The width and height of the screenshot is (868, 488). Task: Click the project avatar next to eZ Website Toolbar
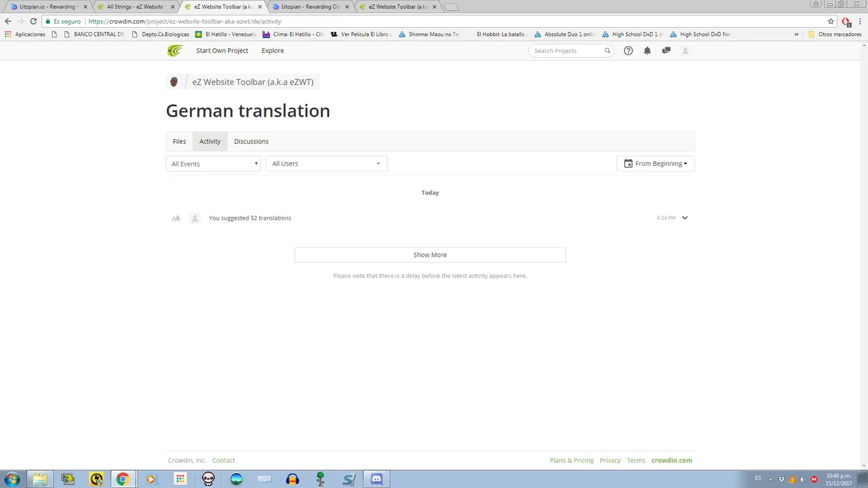point(174,82)
